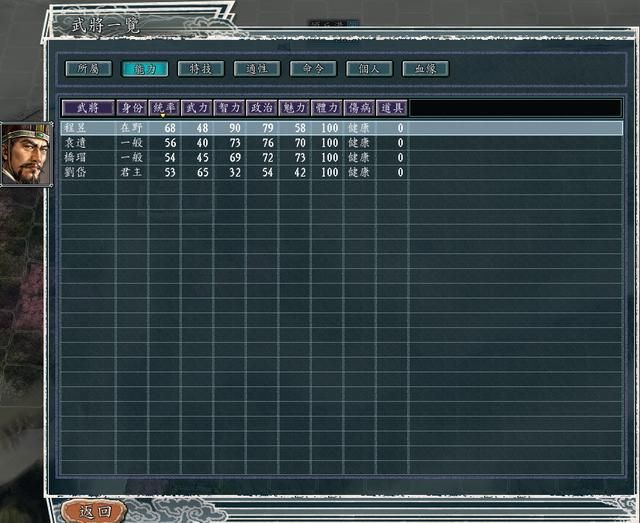Click the 道具 column header
The image size is (640, 523).
click(x=392, y=108)
